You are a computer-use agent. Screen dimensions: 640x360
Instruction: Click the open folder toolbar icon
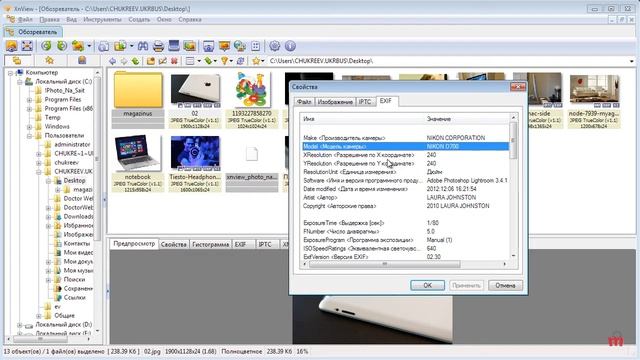[x=104, y=46]
